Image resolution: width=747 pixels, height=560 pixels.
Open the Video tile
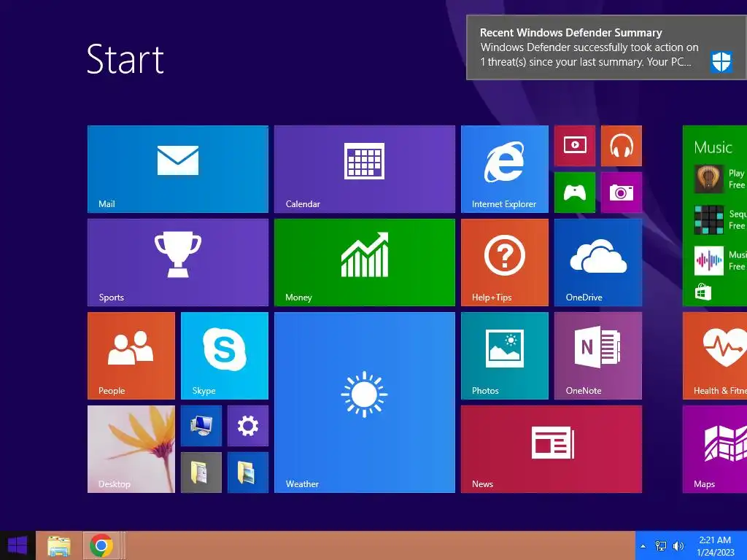[x=575, y=146]
